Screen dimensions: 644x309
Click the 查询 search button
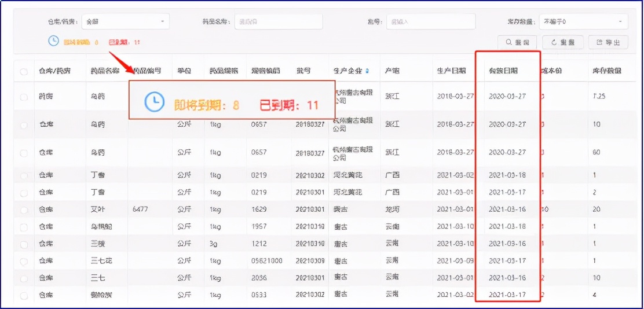(517, 42)
